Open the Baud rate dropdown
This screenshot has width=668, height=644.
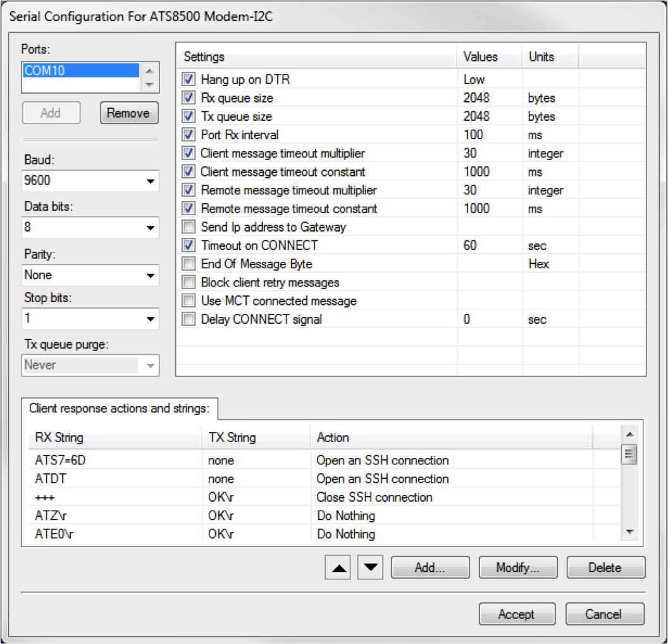[x=150, y=181]
